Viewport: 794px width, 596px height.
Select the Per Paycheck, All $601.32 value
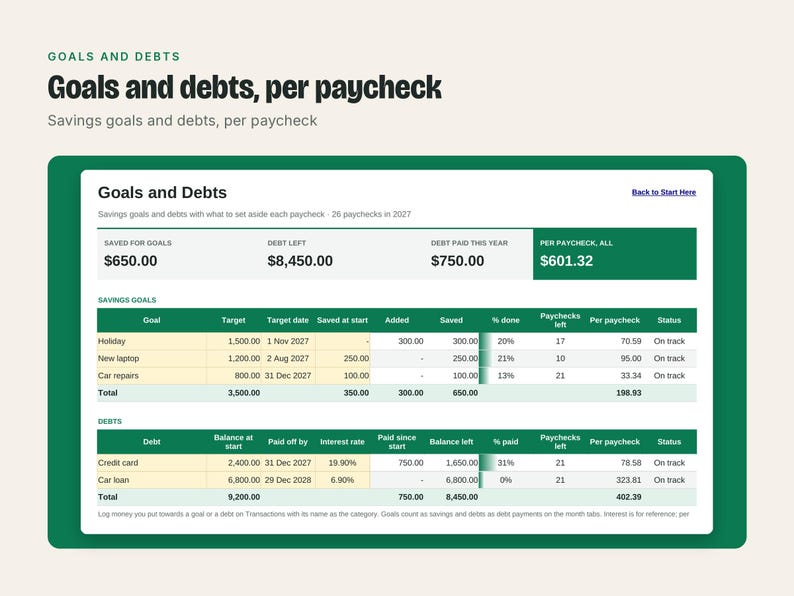click(566, 261)
